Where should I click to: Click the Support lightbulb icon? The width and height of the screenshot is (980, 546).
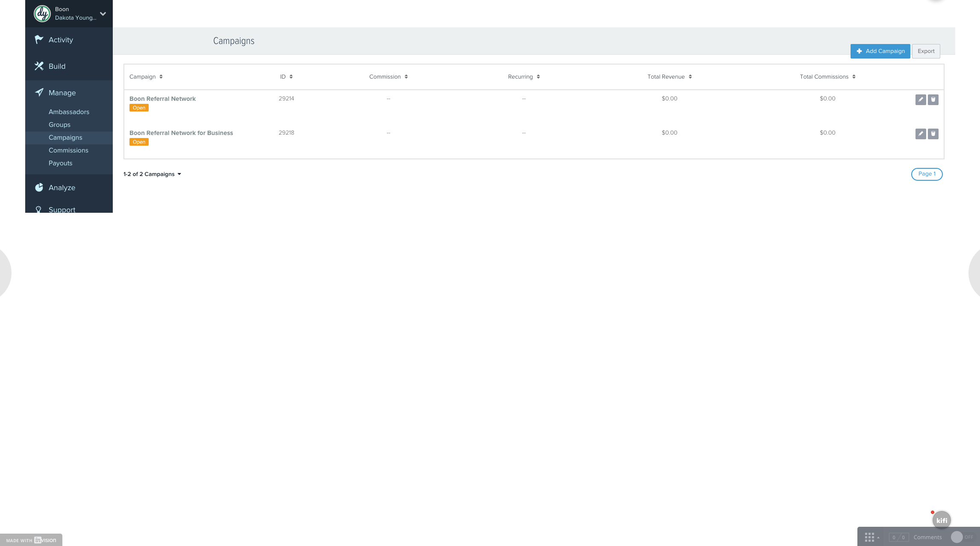[x=38, y=209]
